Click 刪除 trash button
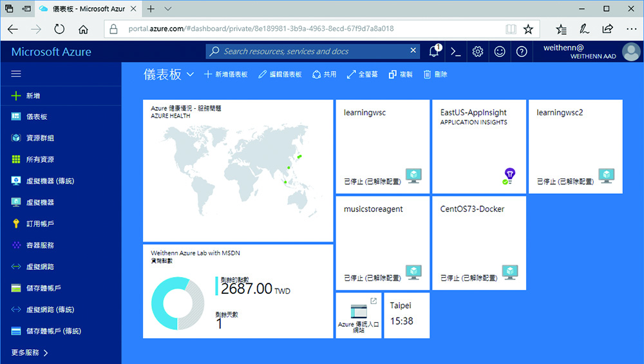 pos(435,74)
